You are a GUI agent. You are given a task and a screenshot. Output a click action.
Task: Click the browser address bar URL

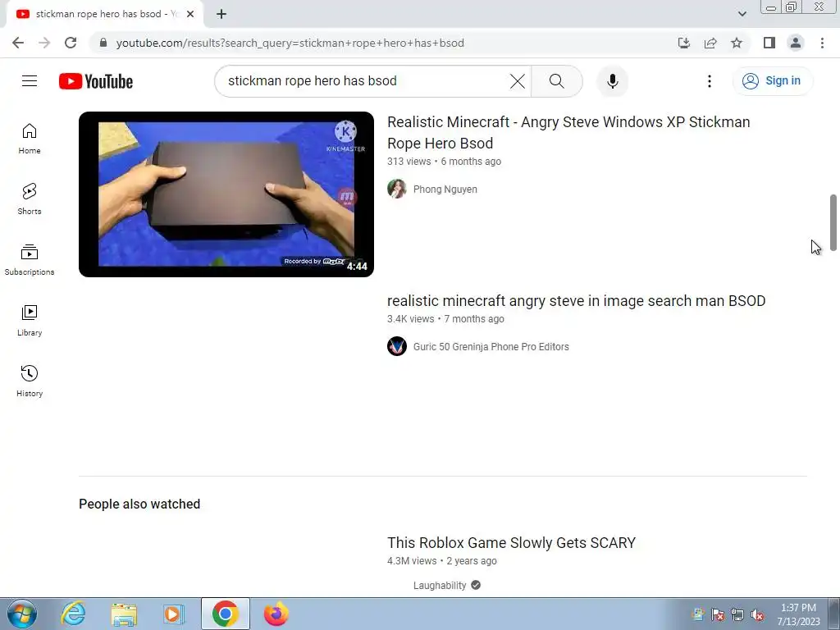pyautogui.click(x=290, y=43)
